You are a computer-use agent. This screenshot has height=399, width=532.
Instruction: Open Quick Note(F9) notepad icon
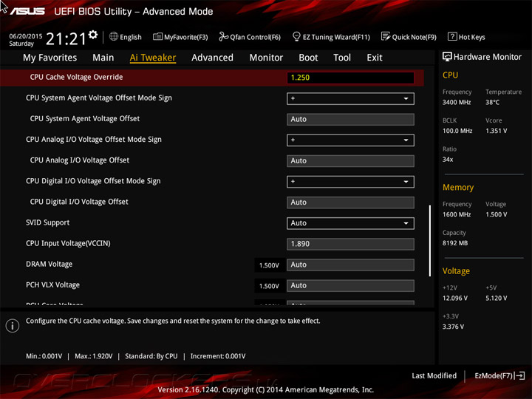pyautogui.click(x=386, y=36)
